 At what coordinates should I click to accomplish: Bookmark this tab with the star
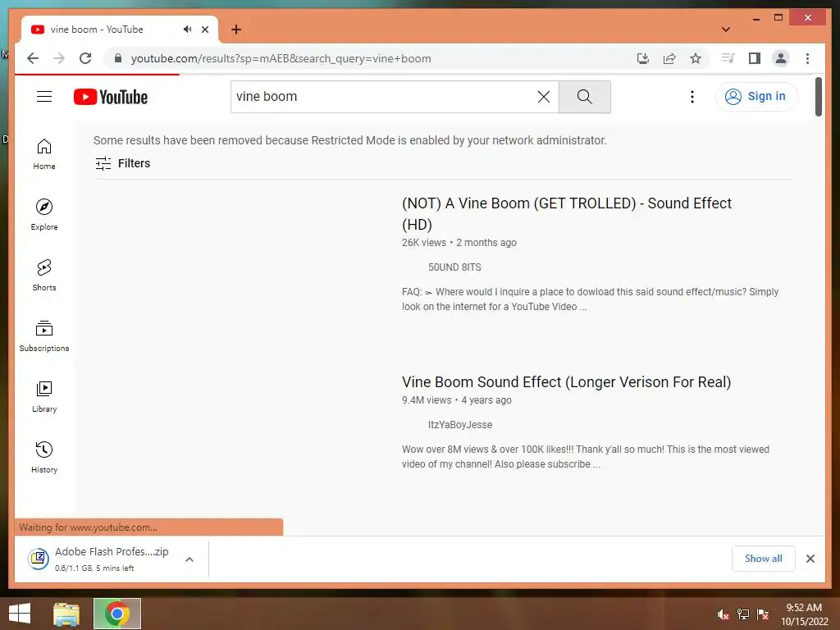point(696,58)
